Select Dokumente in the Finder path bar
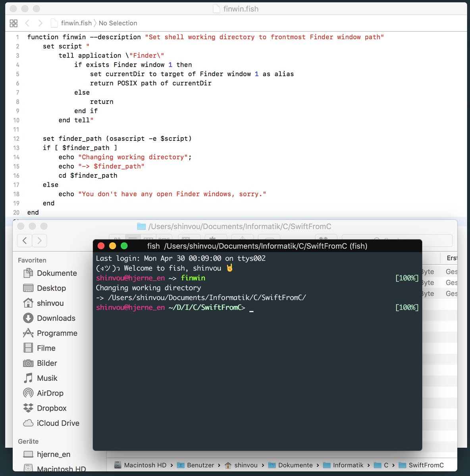 (290, 465)
